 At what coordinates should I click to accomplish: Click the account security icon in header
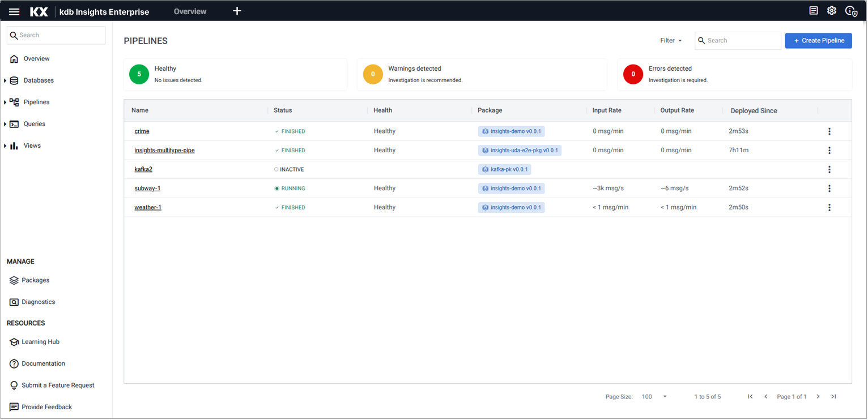tap(850, 11)
